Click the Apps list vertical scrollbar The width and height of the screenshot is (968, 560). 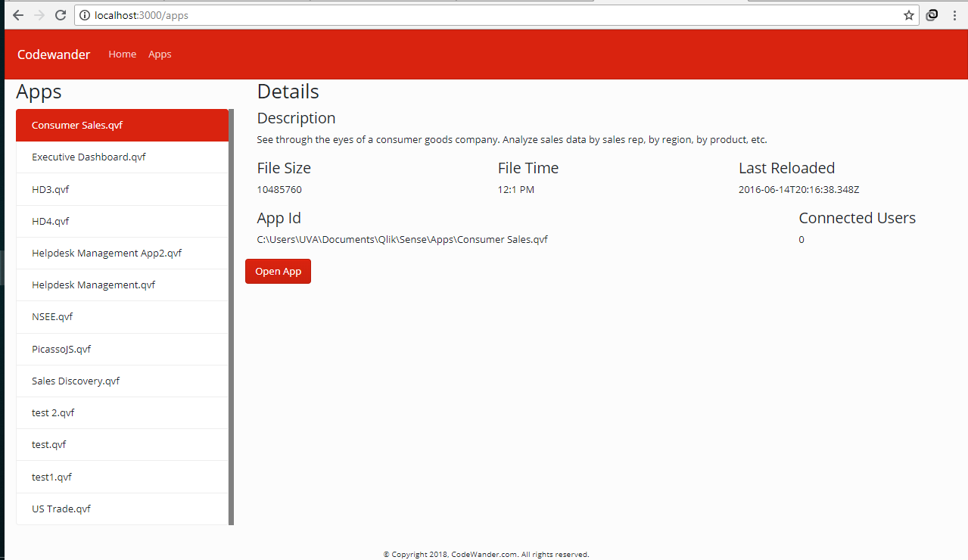coord(231,318)
